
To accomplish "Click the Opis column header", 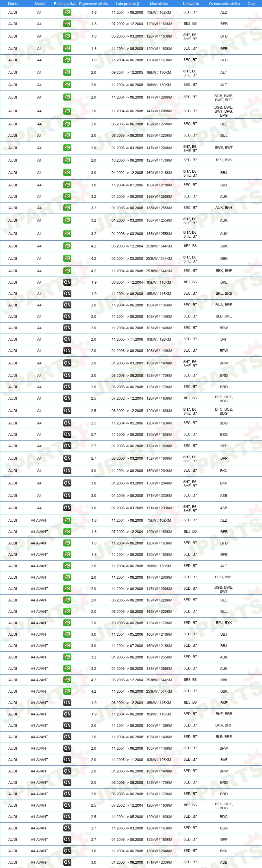I will click(251, 4).
